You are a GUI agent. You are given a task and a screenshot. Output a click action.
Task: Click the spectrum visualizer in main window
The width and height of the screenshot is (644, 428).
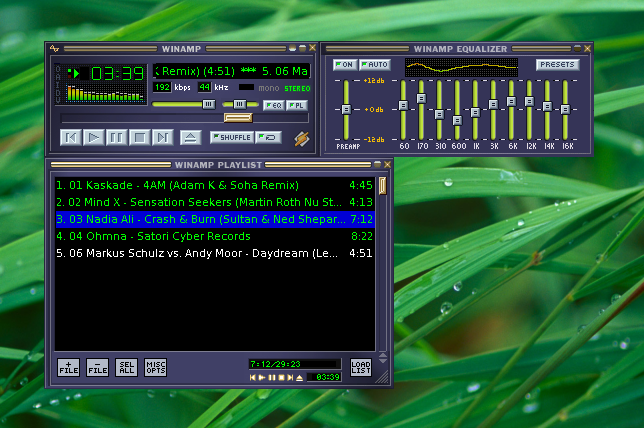click(105, 93)
